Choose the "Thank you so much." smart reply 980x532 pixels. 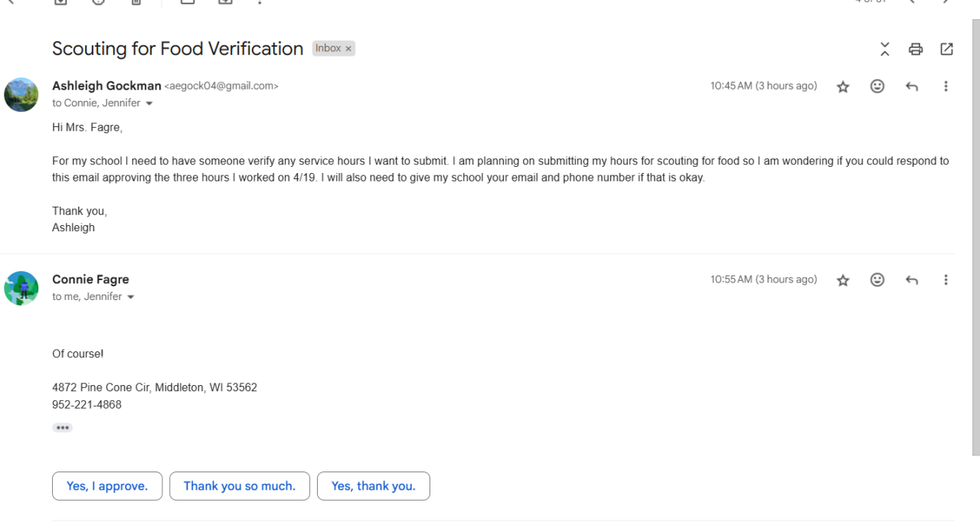coord(240,486)
